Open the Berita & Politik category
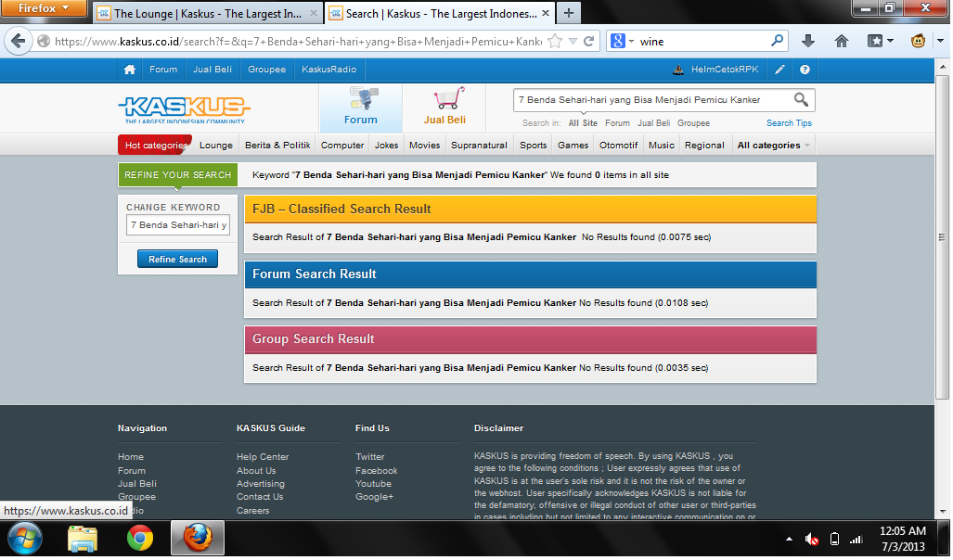The width and height of the screenshot is (953, 560). coord(277,146)
